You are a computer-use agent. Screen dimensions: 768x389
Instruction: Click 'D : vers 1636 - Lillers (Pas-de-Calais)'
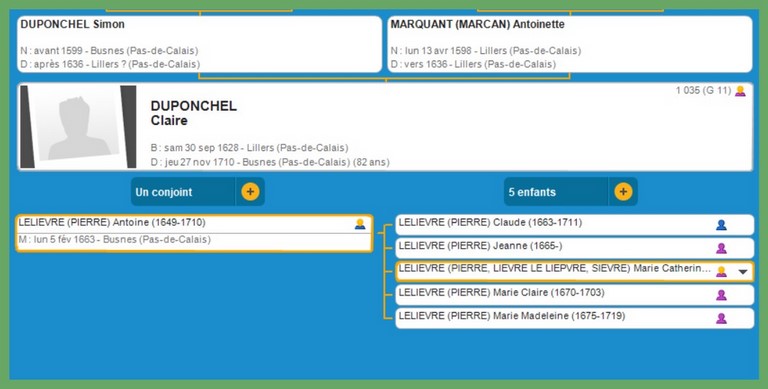pyautogui.click(x=473, y=65)
